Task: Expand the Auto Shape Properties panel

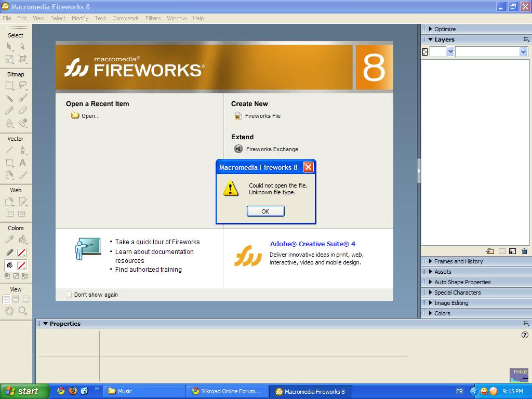Action: (x=431, y=282)
